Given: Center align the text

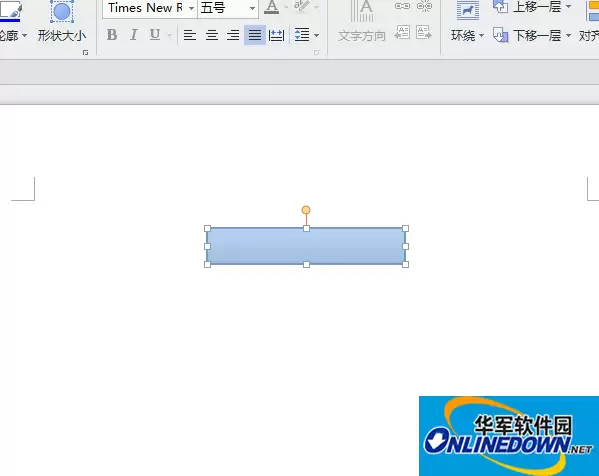Looking at the screenshot, I should [x=212, y=36].
